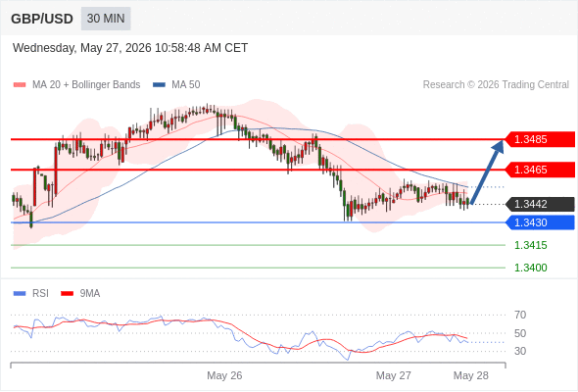The height and width of the screenshot is (392, 578).
Task: Click the RSI 30 level label
Action: (x=520, y=351)
